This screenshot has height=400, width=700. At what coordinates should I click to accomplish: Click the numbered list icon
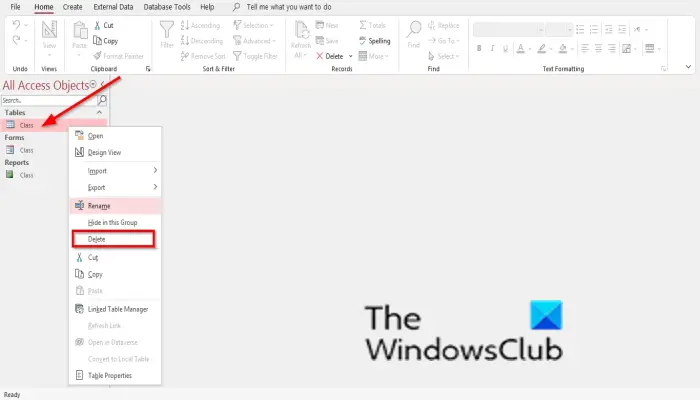click(x=594, y=29)
